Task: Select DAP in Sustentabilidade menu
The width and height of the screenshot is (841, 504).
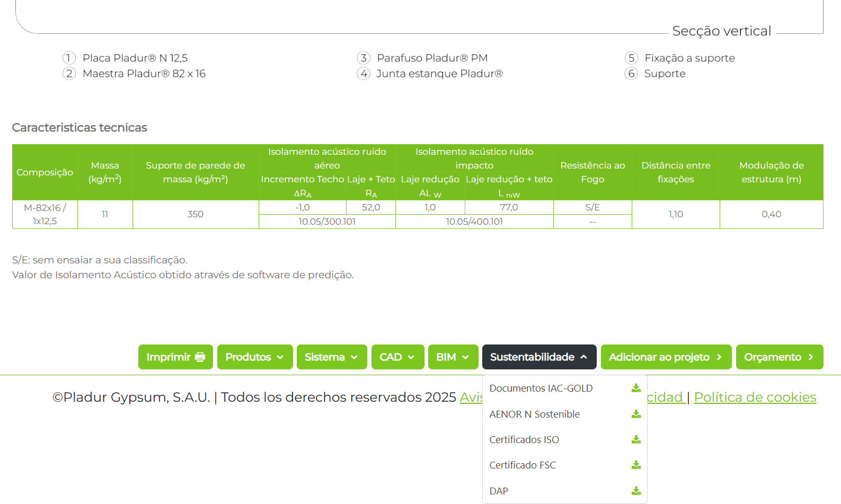Action: (x=565, y=491)
